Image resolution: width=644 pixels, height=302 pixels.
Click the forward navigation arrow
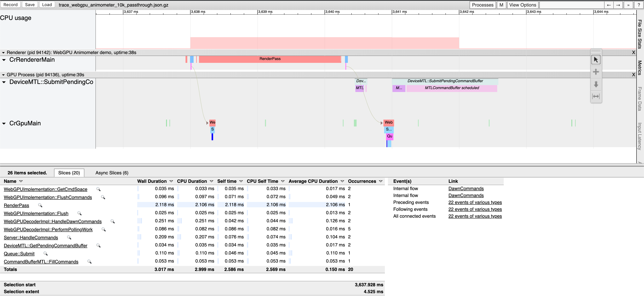[618, 5]
